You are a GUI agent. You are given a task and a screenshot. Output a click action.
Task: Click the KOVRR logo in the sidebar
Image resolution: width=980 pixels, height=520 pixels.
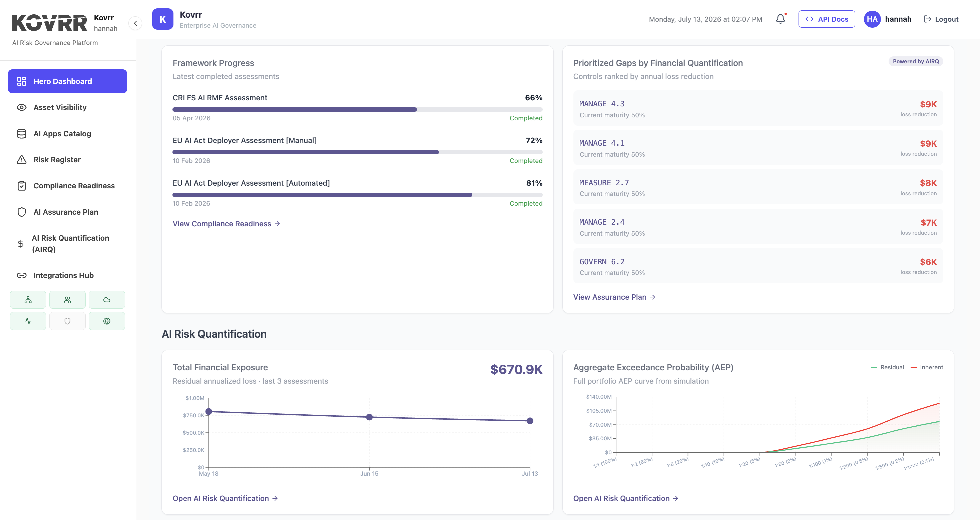[49, 23]
